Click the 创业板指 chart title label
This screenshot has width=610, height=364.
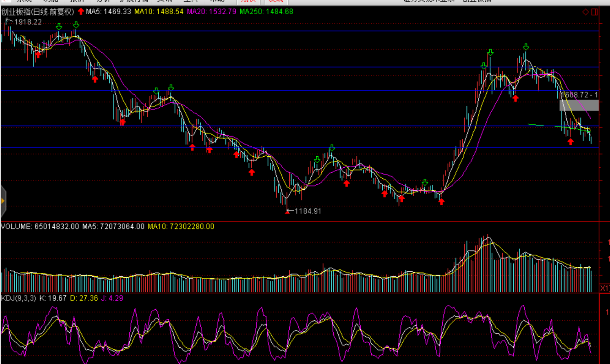38,11
